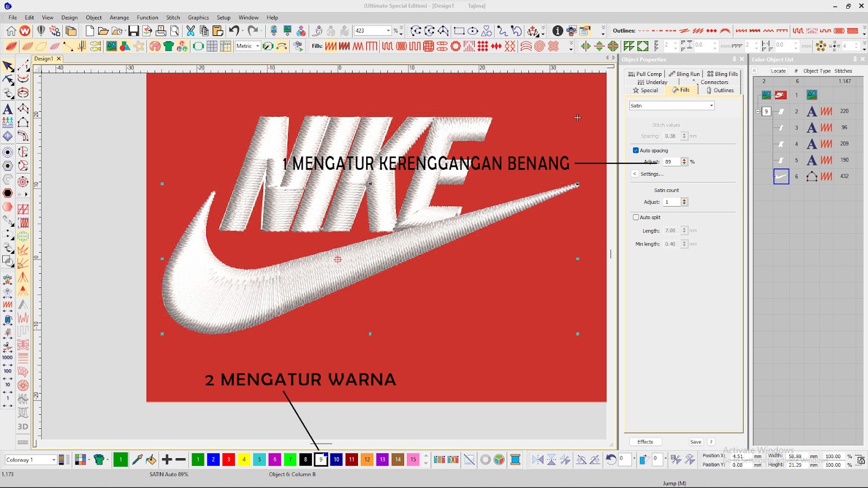Collapse the color 9 group in Color-Object List
The height and width of the screenshot is (488, 868).
tap(758, 111)
